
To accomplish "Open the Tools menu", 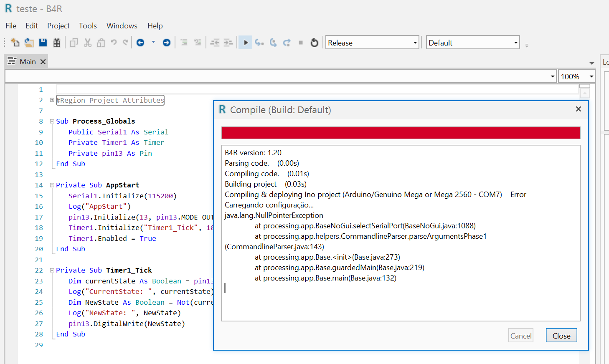I will tap(88, 26).
